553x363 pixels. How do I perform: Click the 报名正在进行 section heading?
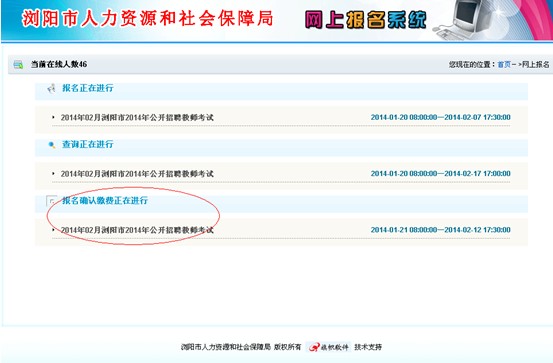88,88
